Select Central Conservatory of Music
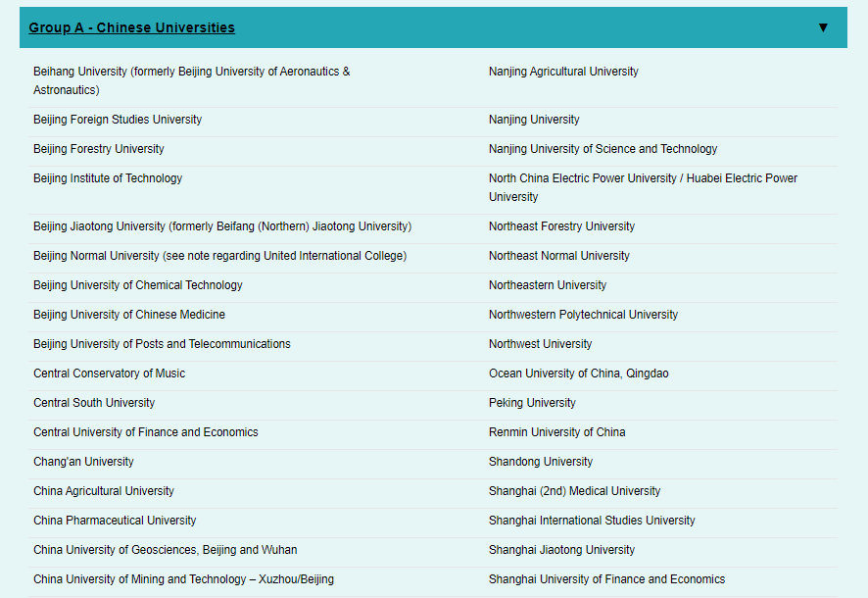868x598 pixels. coord(109,374)
